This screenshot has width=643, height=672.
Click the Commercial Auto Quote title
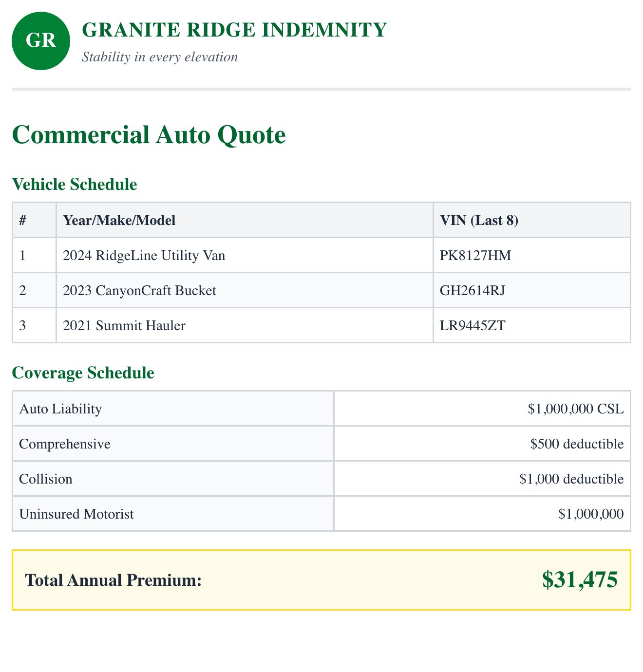click(149, 135)
